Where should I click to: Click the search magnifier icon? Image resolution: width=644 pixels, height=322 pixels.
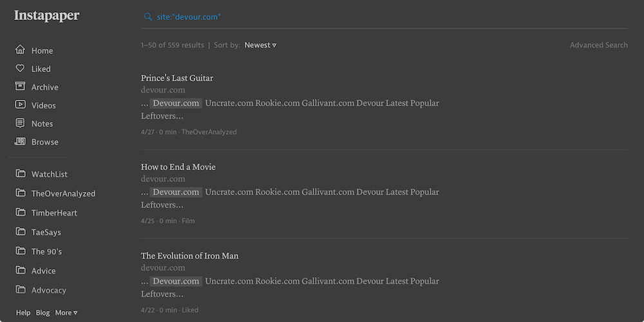148,17
